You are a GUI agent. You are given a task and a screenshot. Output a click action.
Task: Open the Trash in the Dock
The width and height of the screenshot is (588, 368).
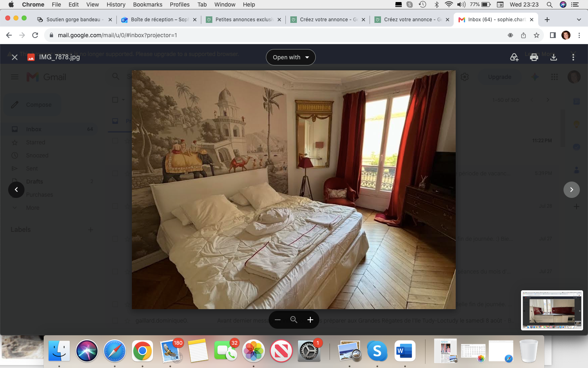pos(529,351)
